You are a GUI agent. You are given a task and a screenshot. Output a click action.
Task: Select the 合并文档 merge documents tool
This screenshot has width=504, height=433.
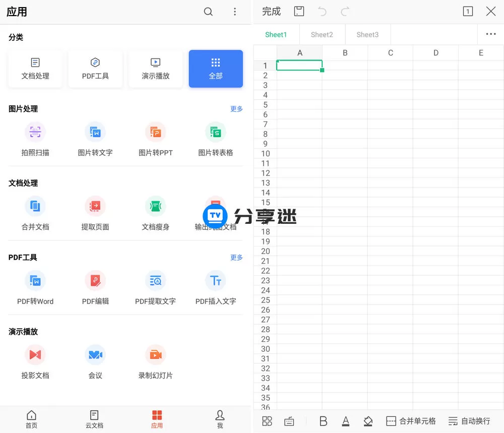tap(35, 213)
